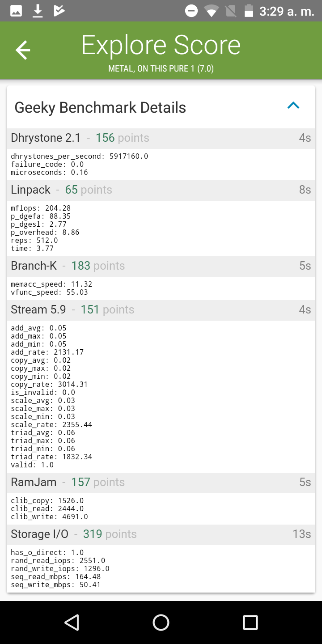
Task: Tap the Branch-K 183 points row
Action: click(161, 266)
